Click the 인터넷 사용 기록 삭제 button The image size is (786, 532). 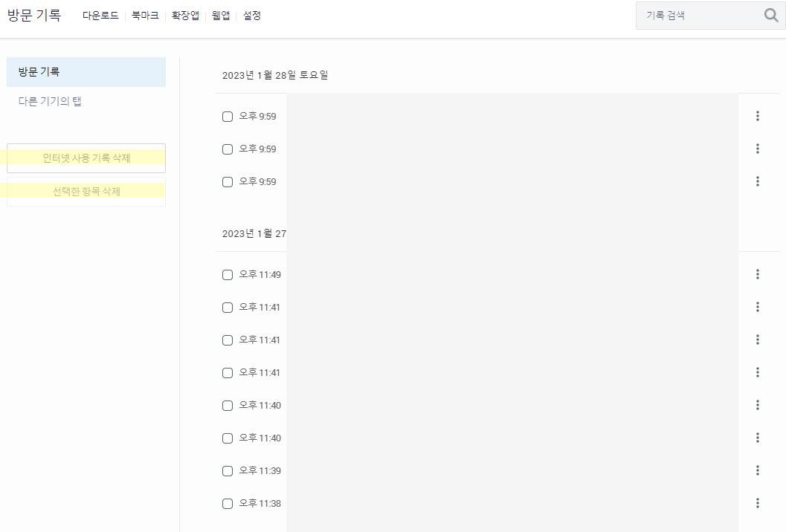(86, 158)
